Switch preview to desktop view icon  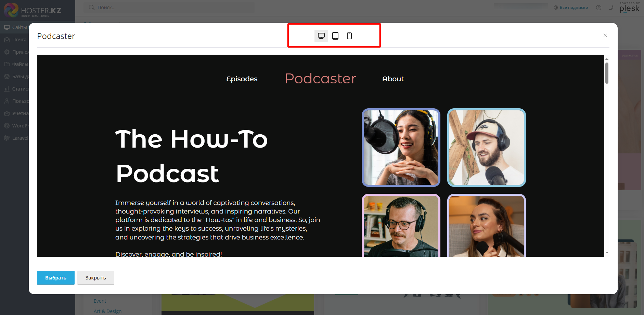[321, 36]
